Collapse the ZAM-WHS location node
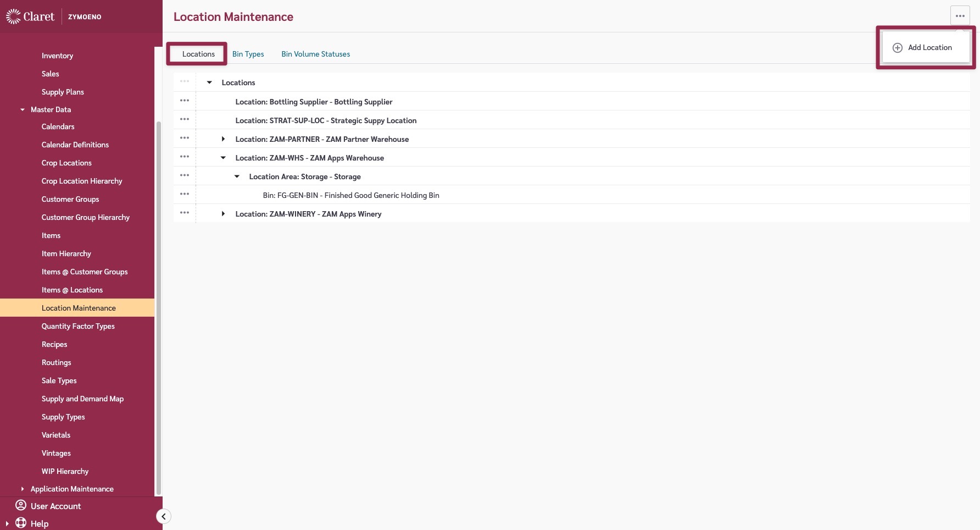980x530 pixels. (223, 158)
